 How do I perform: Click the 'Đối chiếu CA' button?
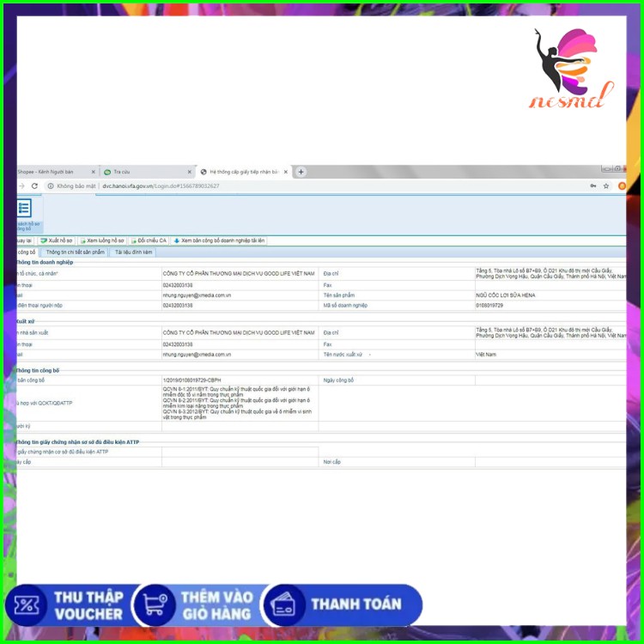tap(149, 241)
